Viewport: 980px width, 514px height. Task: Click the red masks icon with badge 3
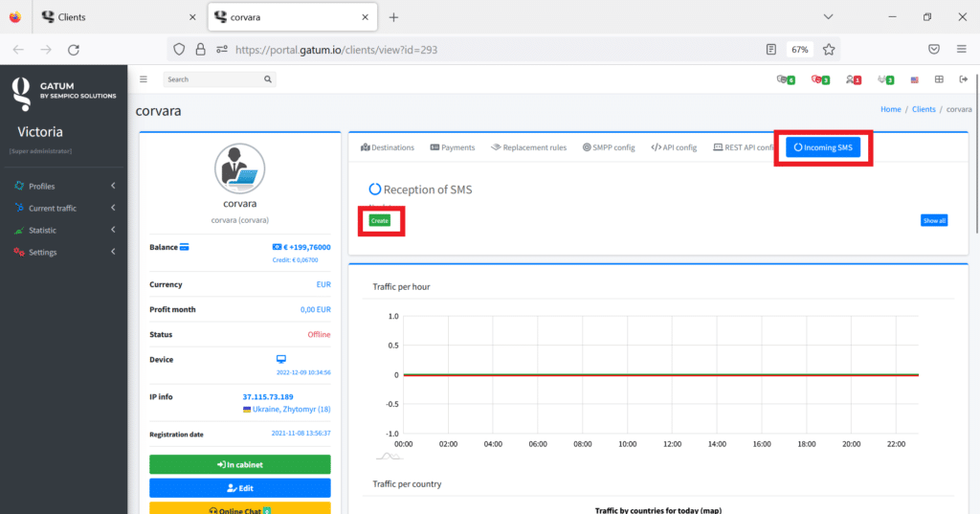(820, 79)
